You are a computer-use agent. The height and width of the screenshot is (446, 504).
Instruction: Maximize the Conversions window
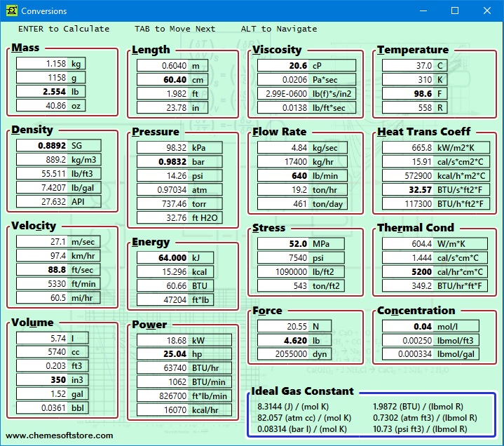click(454, 11)
